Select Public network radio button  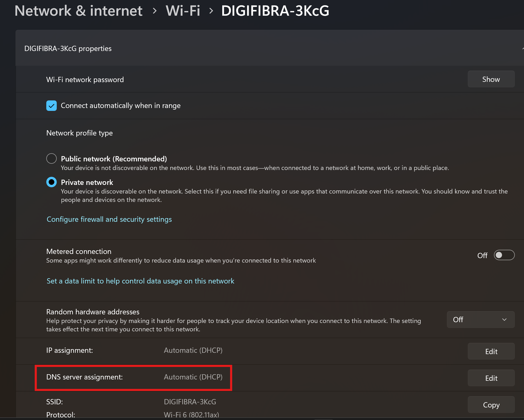click(52, 158)
